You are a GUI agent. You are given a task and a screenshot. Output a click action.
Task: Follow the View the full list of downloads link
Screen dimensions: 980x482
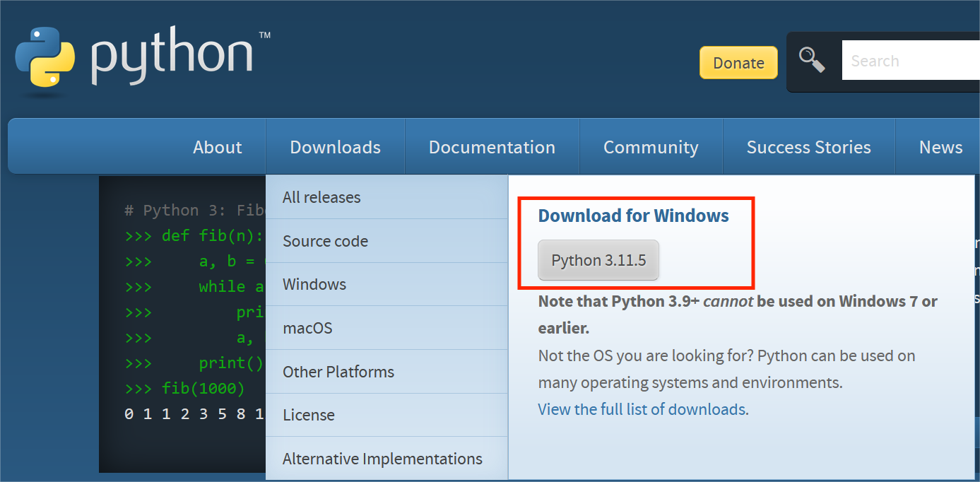click(x=643, y=409)
